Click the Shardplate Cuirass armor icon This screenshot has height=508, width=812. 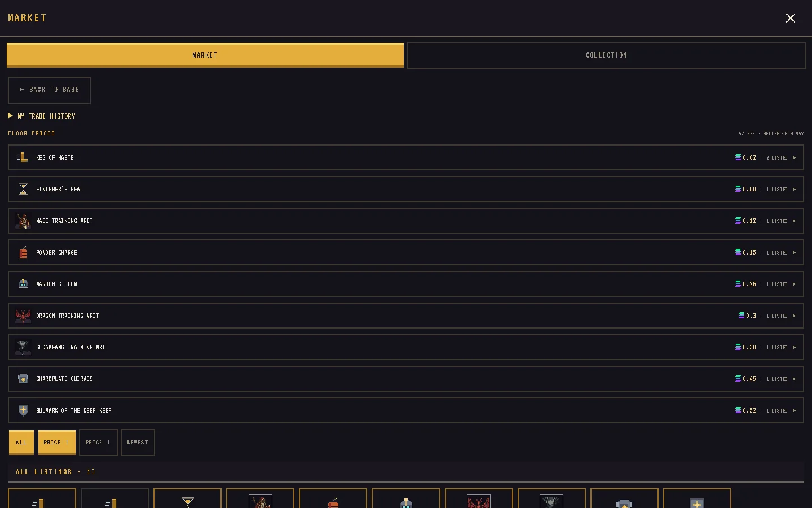23,379
